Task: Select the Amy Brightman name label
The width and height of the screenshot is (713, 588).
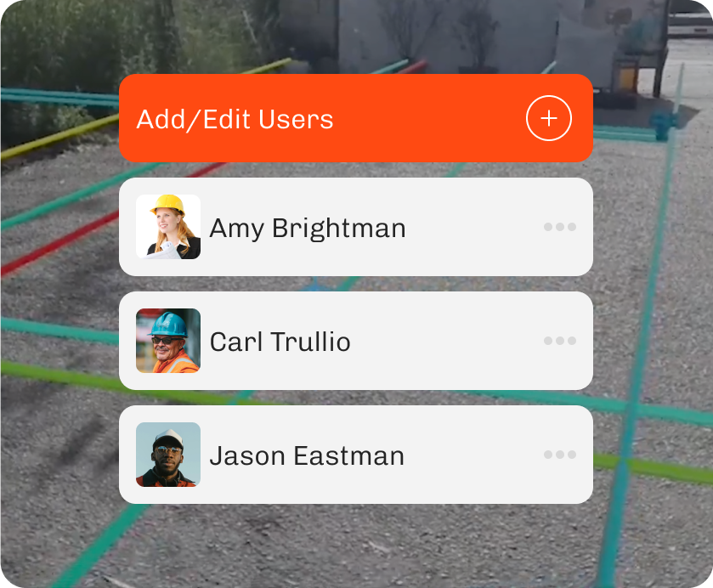Action: tap(308, 229)
